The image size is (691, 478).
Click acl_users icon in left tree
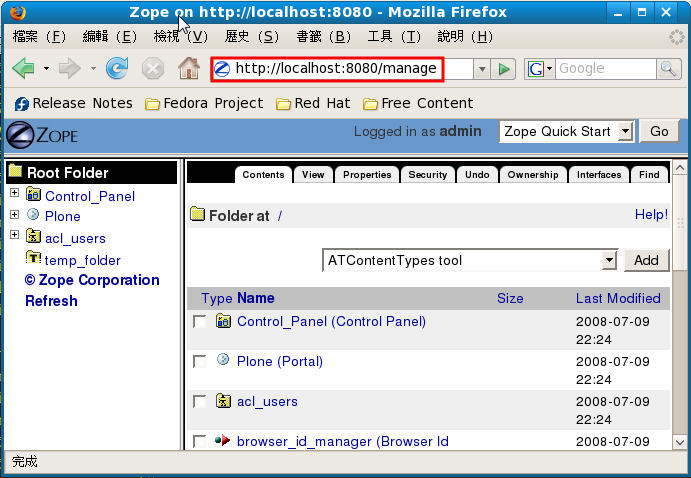[33, 237]
